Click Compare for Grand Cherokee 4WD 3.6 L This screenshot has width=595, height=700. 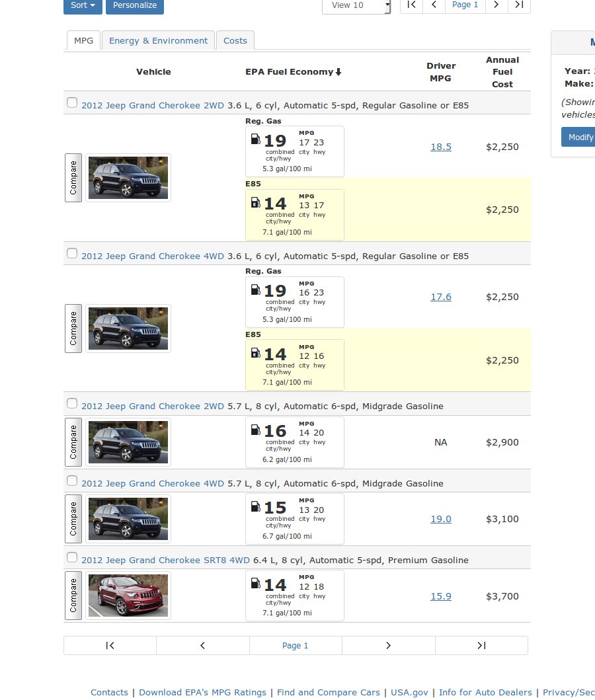[x=73, y=329]
